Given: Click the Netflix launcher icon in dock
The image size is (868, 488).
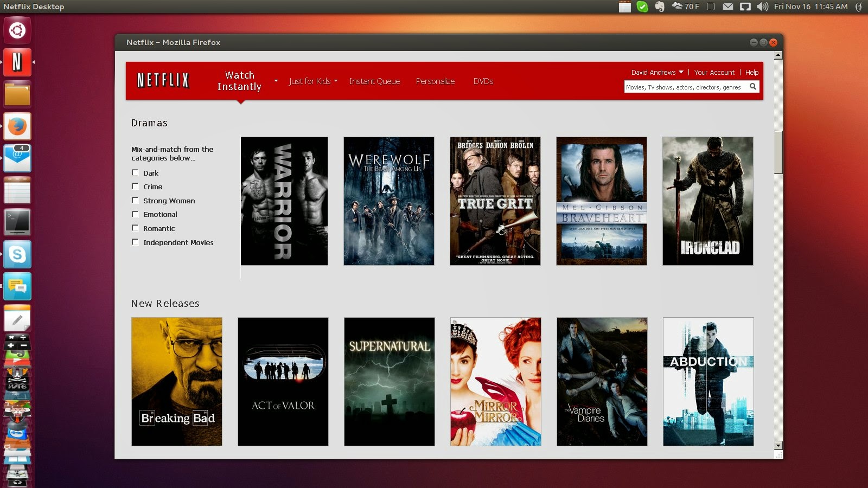Looking at the screenshot, I should 17,62.
